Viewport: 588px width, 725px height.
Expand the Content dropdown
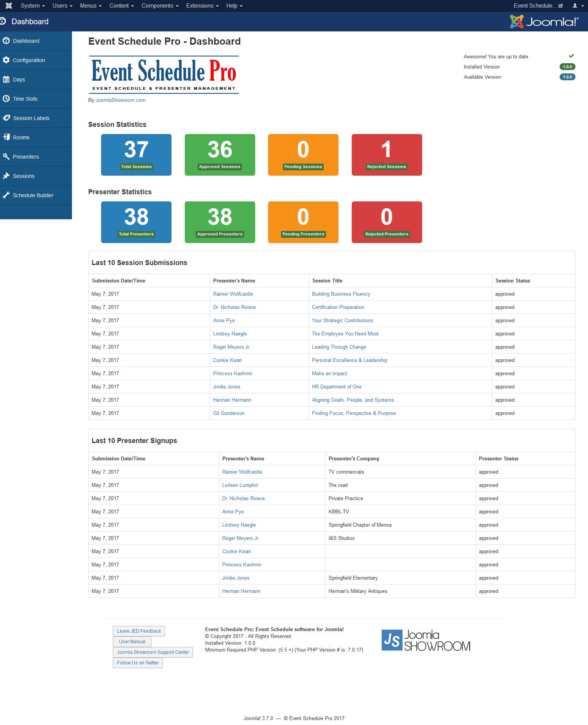[x=122, y=6]
